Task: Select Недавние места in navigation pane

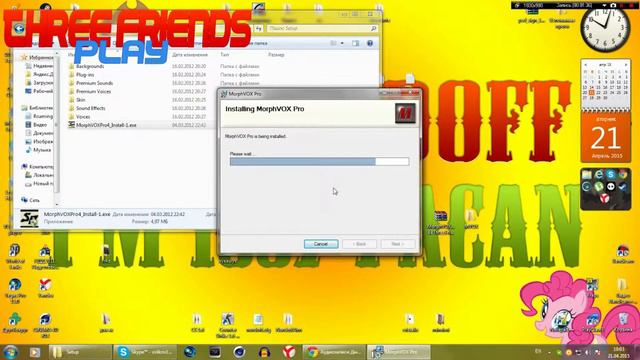Action: (x=40, y=66)
